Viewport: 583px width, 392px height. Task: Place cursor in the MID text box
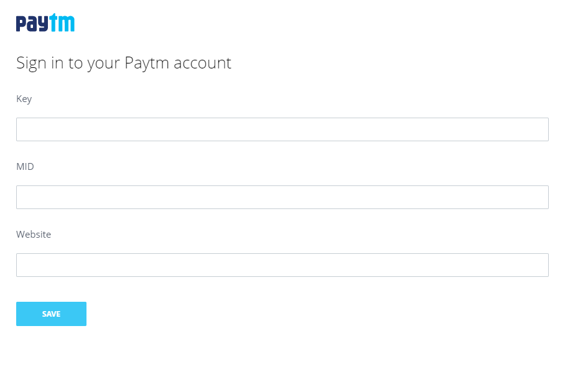282,197
